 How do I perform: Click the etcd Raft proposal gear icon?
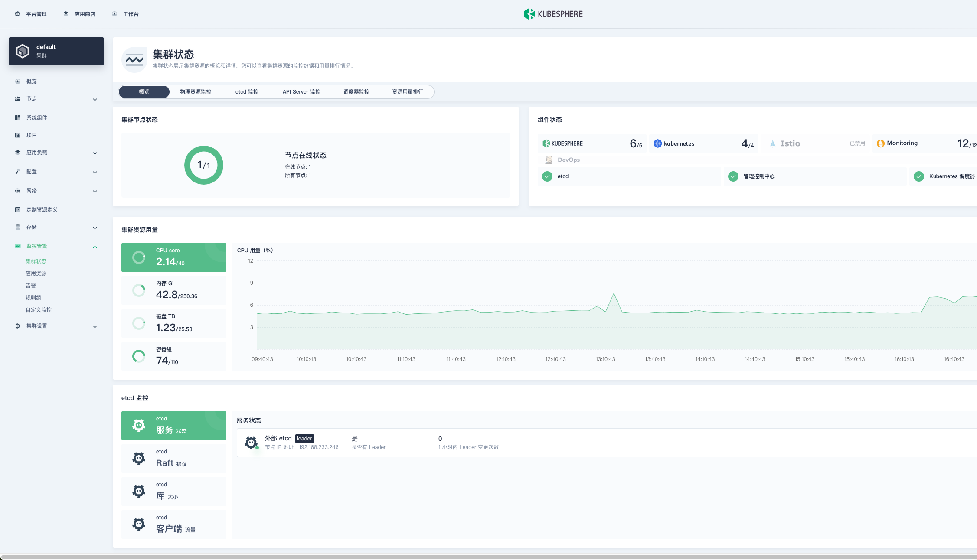tap(139, 458)
